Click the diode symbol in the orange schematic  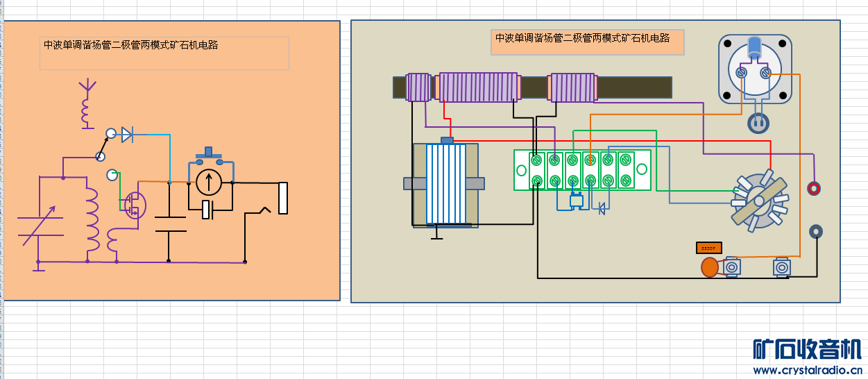point(127,135)
